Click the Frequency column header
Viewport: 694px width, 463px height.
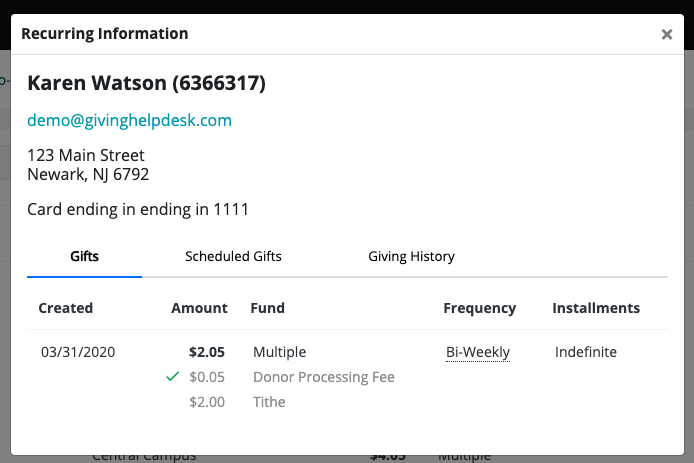(480, 308)
